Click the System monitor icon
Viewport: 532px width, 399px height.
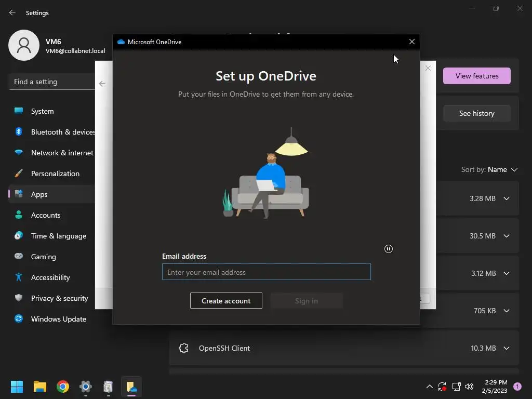point(19,111)
